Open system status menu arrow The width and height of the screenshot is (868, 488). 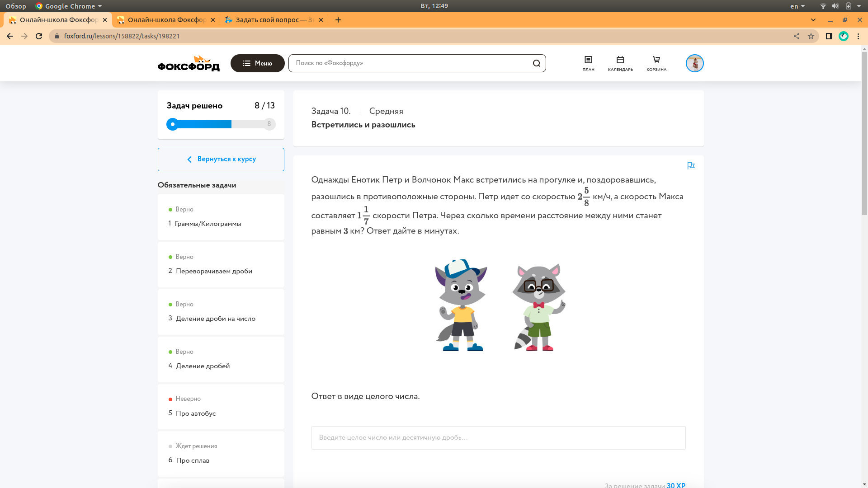[x=859, y=6]
